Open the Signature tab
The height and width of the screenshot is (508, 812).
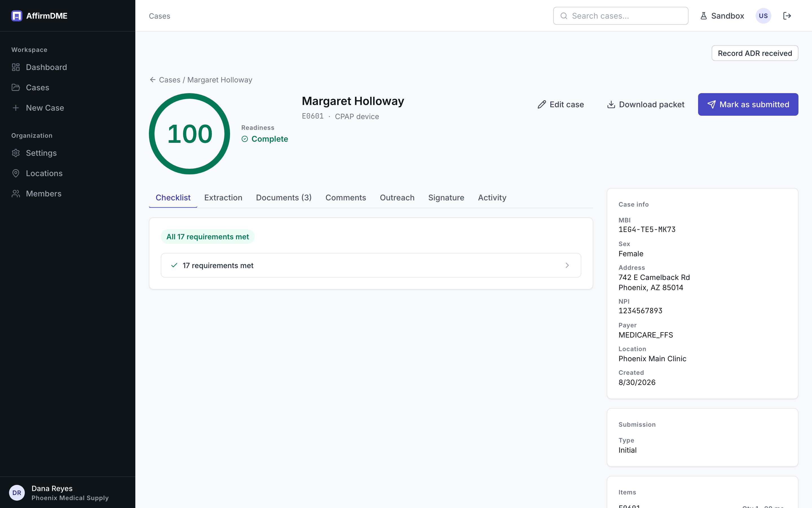[x=446, y=198]
